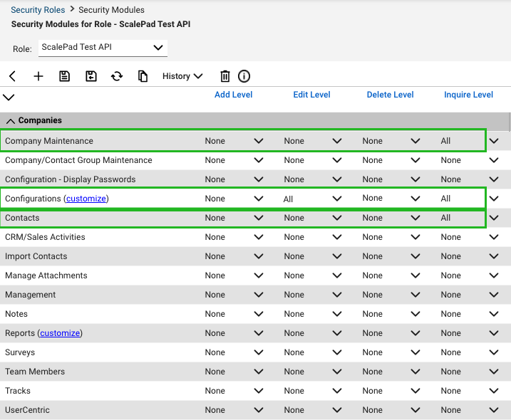Click the expand chevron below the back arrow
Image resolution: width=511 pixels, height=420 pixels.
pyautogui.click(x=9, y=97)
